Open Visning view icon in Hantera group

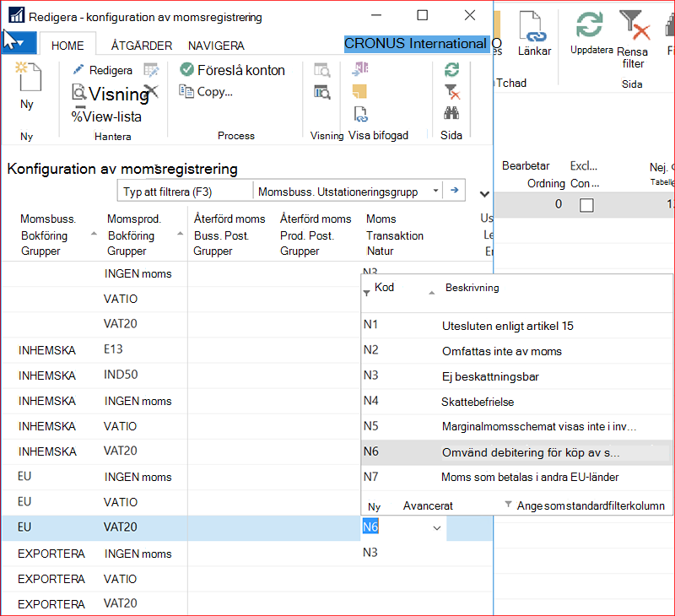pyautogui.click(x=78, y=93)
